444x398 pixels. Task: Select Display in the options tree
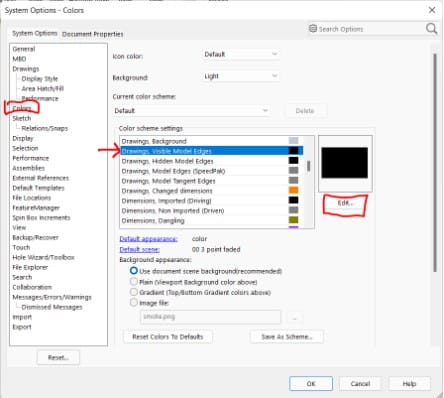(23, 138)
